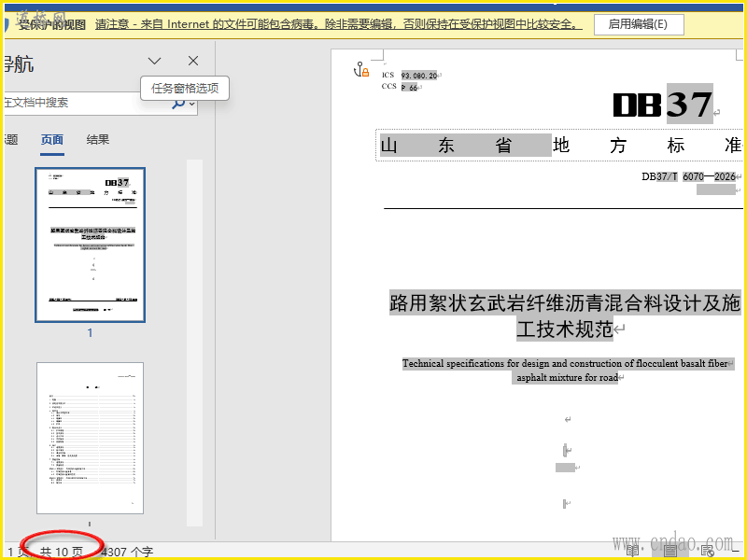Switch to Print Layout view icon
Screen dimensions: 747x560
coord(670,552)
